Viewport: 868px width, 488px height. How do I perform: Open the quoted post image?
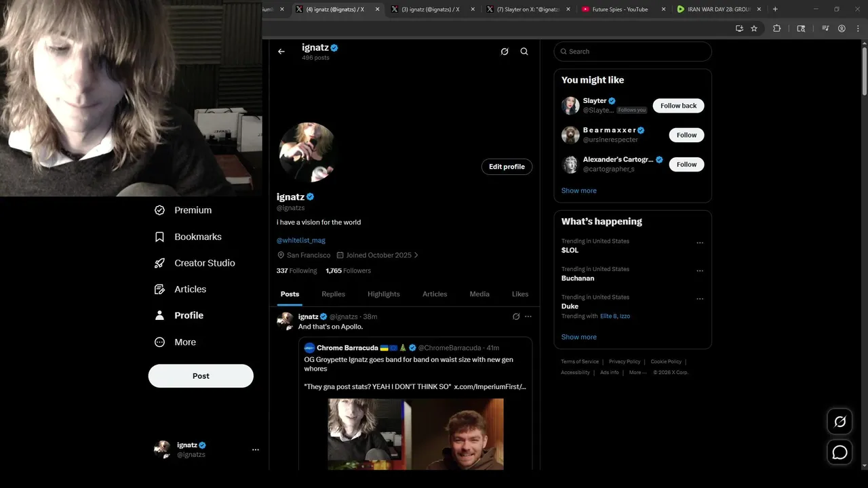click(x=416, y=434)
